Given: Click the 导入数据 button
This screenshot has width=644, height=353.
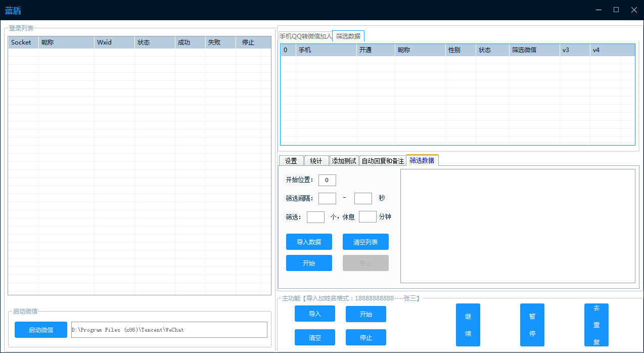Looking at the screenshot, I should pyautogui.click(x=309, y=242).
